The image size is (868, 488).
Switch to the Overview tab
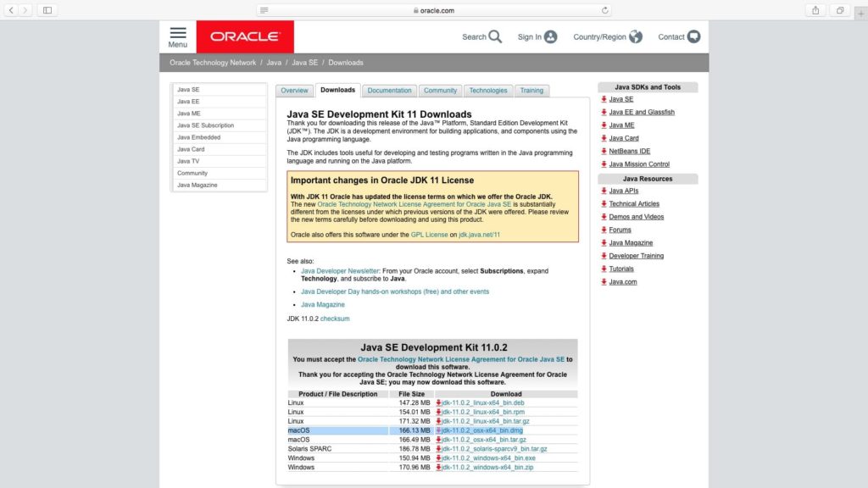point(294,90)
